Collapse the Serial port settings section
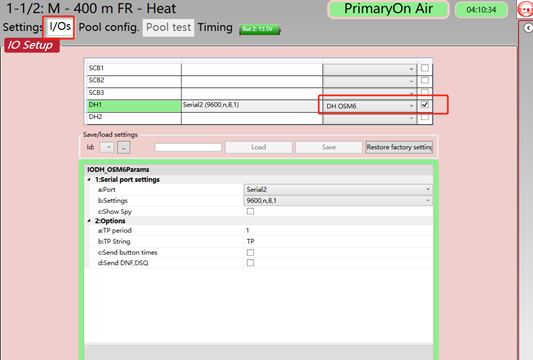The width and height of the screenshot is (533, 360). tap(89, 179)
